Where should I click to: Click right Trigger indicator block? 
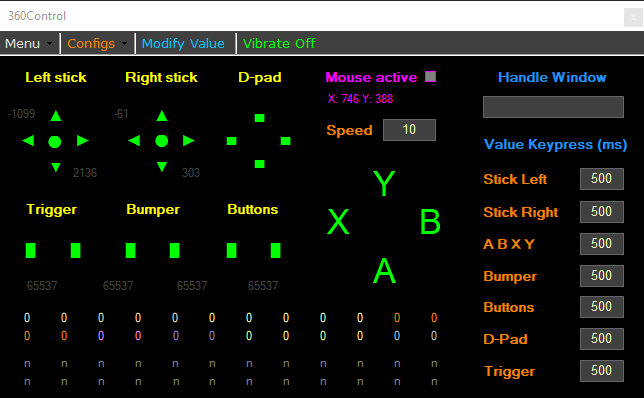coord(76,251)
